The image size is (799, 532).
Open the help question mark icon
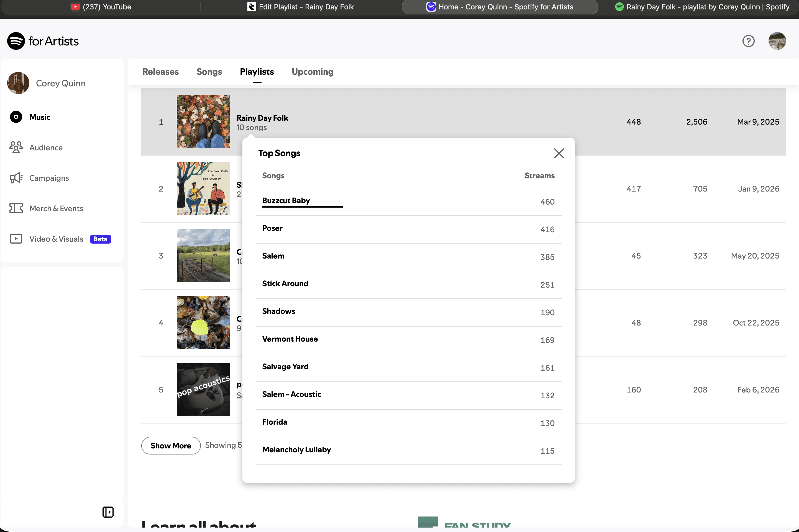pyautogui.click(x=748, y=41)
